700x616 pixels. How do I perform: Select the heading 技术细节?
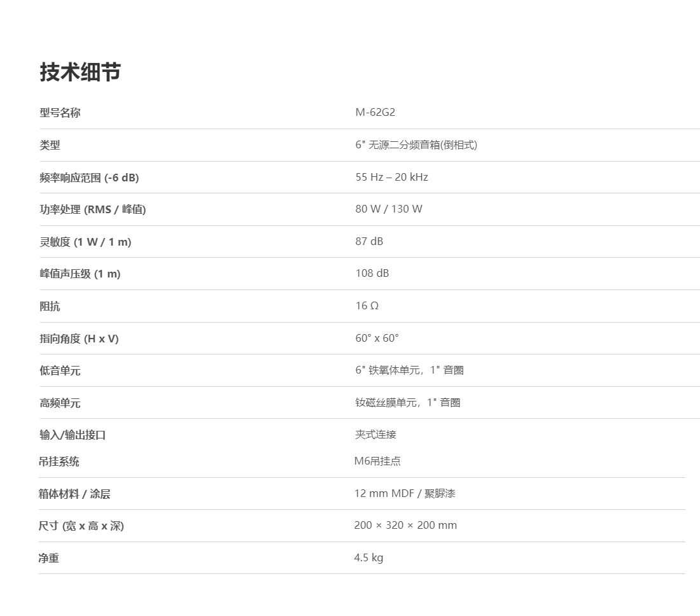click(x=80, y=72)
